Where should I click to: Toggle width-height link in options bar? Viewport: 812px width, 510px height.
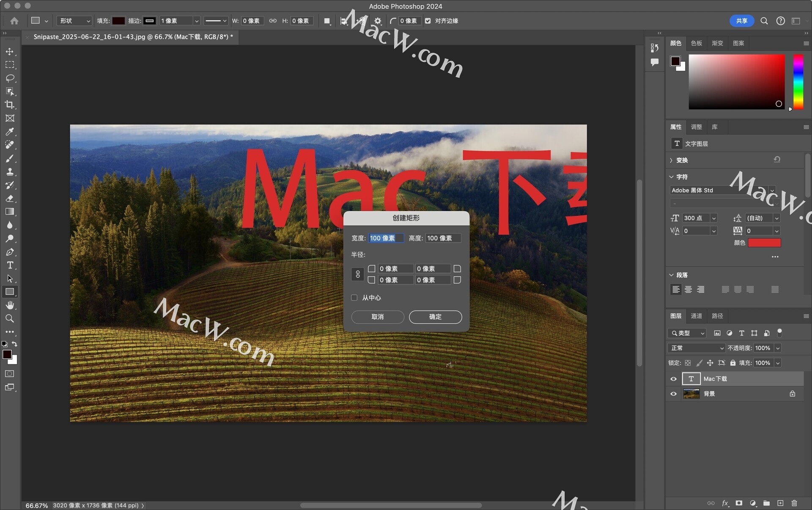point(273,21)
